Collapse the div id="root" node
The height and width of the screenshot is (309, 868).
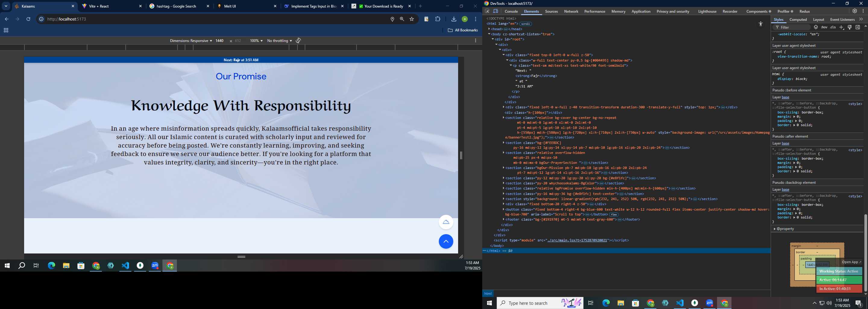pyautogui.click(x=493, y=40)
